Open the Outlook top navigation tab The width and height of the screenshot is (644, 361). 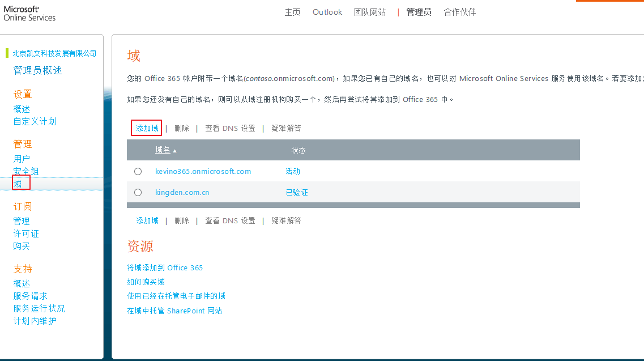(327, 12)
